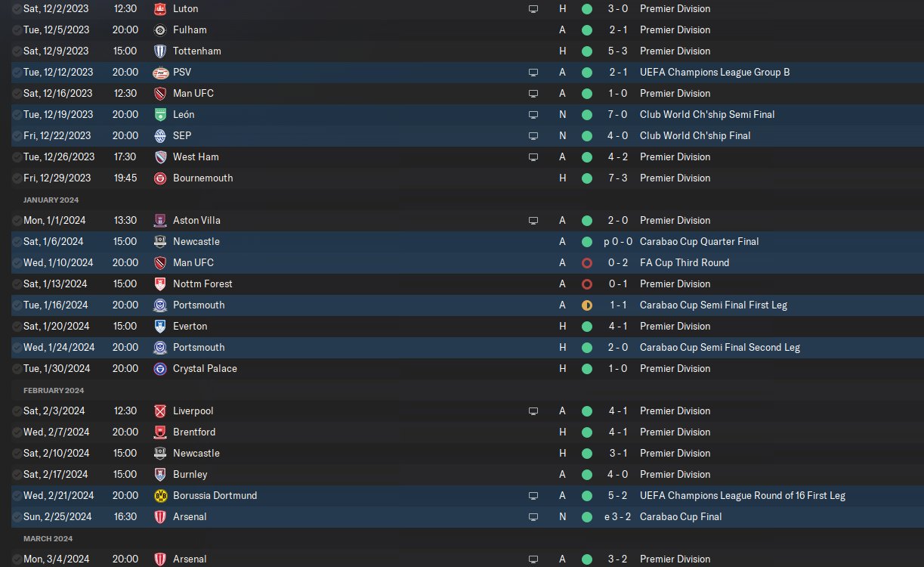
Task: Click the red loss indicator for Nottm Forest
Action: (x=587, y=284)
